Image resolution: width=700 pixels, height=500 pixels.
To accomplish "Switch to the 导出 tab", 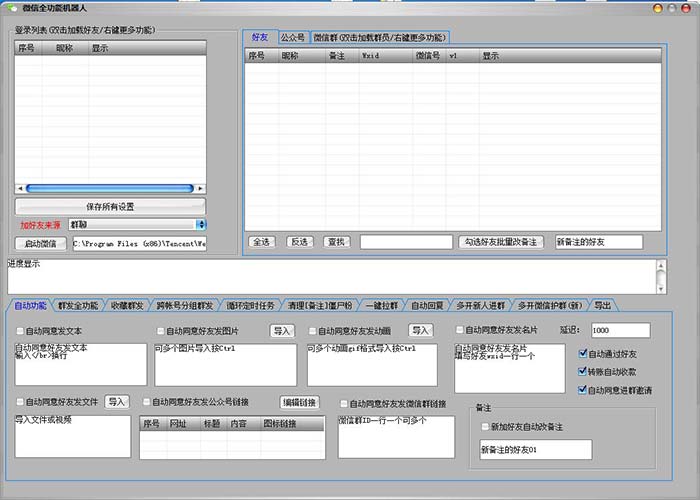I will [602, 306].
